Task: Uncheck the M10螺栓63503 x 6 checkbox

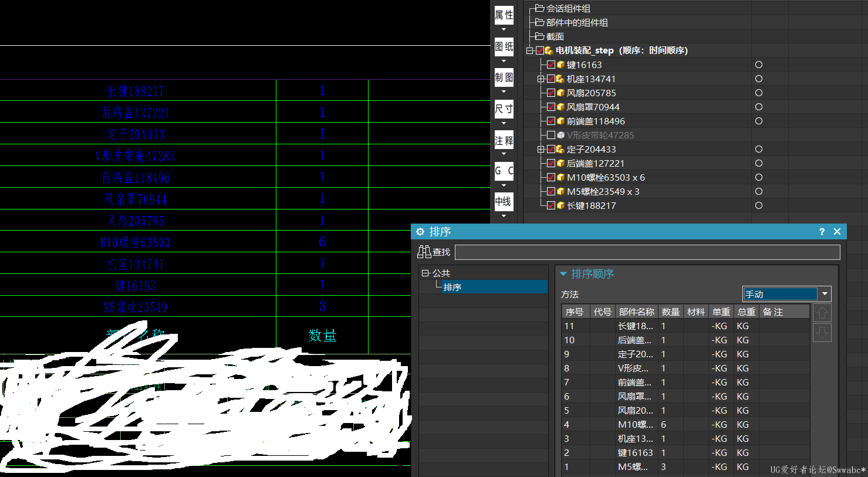Action: pos(551,177)
